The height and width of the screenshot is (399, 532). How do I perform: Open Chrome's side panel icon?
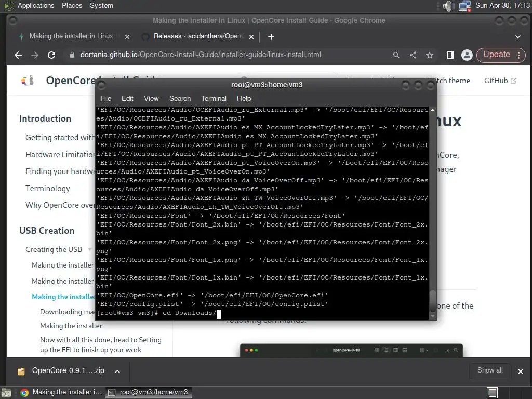tap(450, 55)
